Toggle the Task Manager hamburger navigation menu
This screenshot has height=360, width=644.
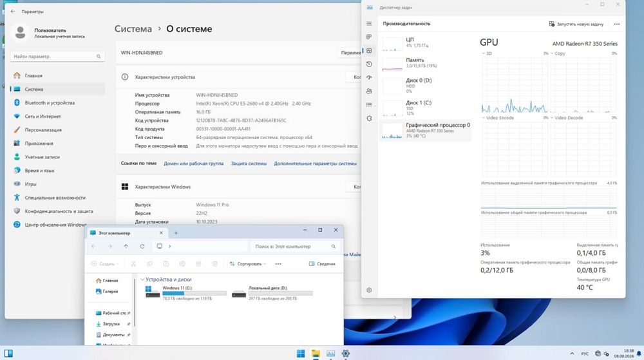(369, 24)
